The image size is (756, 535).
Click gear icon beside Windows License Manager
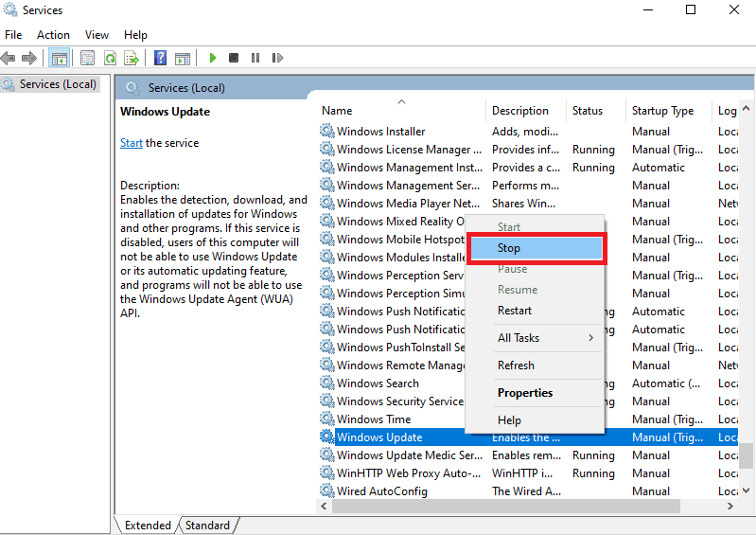click(326, 149)
